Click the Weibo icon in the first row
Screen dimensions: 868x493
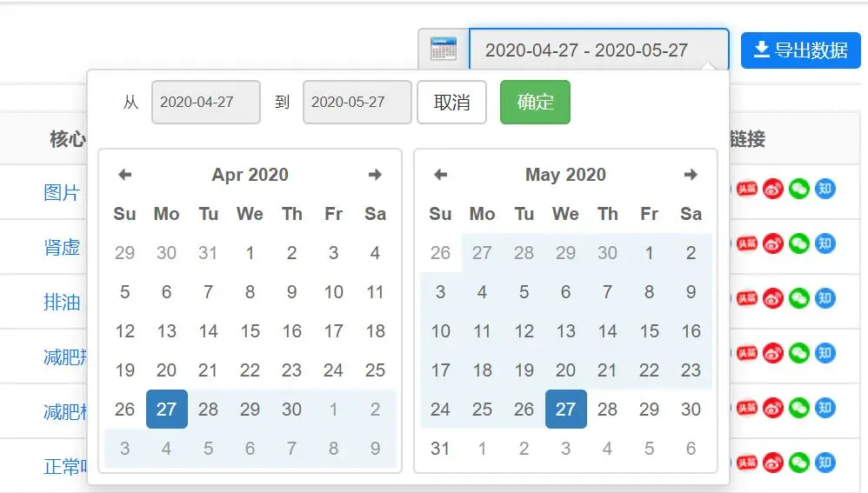773,190
